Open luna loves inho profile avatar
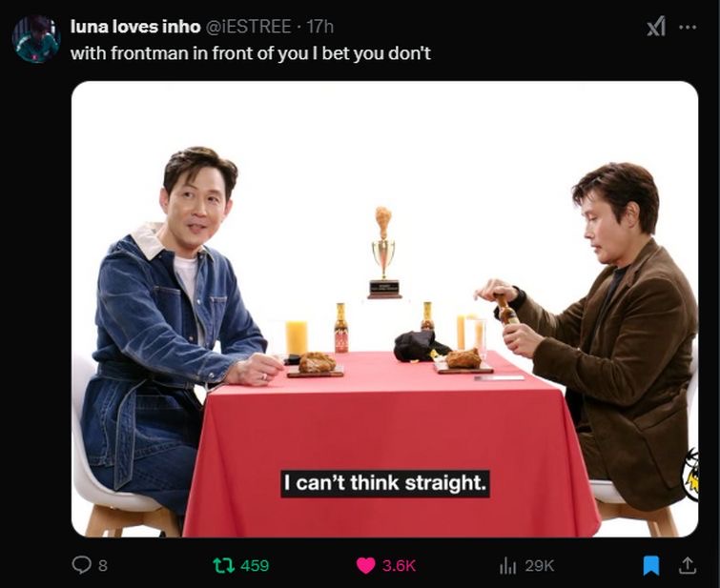Image resolution: width=720 pixels, height=588 pixels. pyautogui.click(x=36, y=39)
